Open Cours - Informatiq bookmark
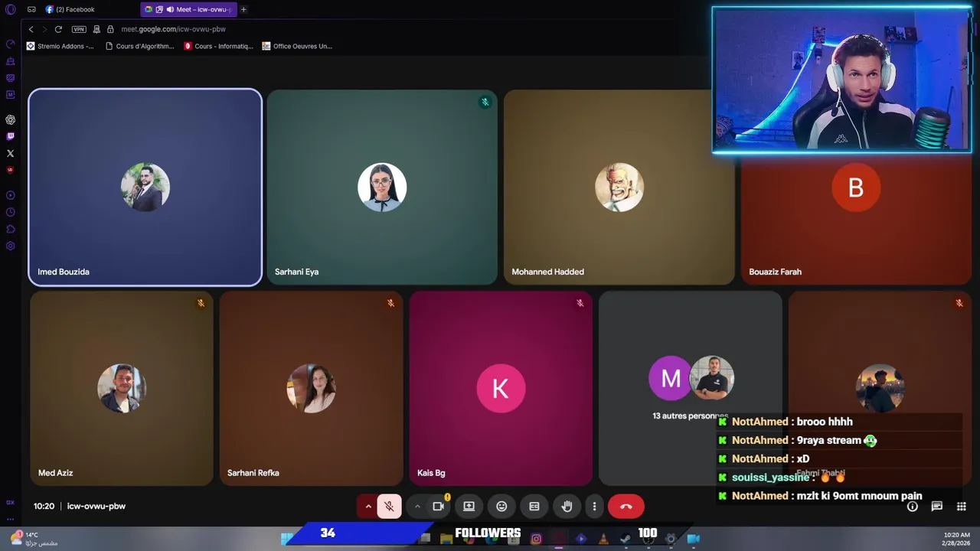 218,46
